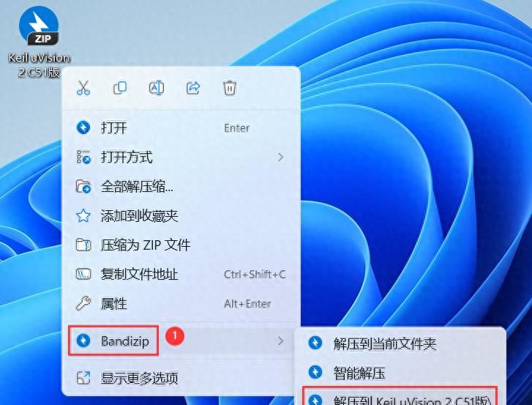Click the Delete trash icon
This screenshot has height=405, width=532.
click(x=230, y=89)
